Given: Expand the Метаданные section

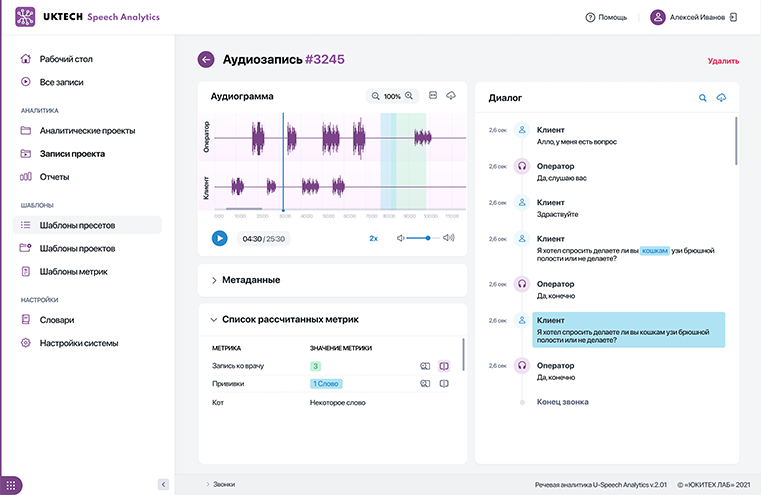Looking at the screenshot, I should pos(214,280).
